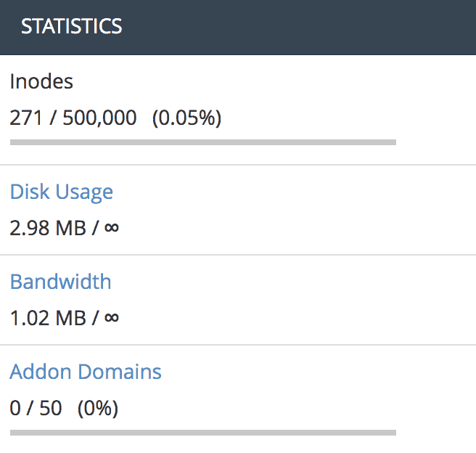The image size is (476, 453).
Task: Click the Inodes label
Action: (x=41, y=81)
